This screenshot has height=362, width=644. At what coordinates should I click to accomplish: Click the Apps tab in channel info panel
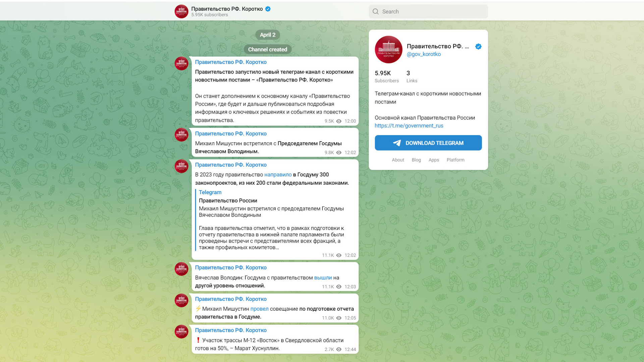coord(434,160)
